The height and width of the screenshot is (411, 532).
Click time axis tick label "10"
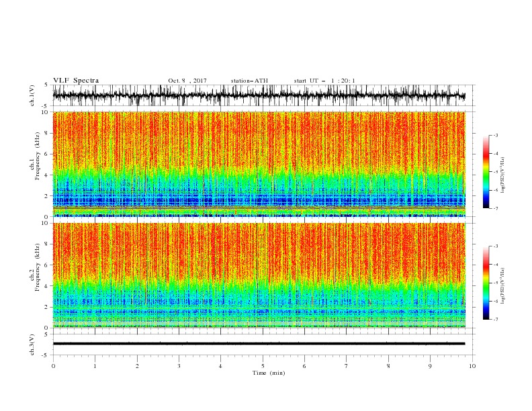pyautogui.click(x=472, y=366)
